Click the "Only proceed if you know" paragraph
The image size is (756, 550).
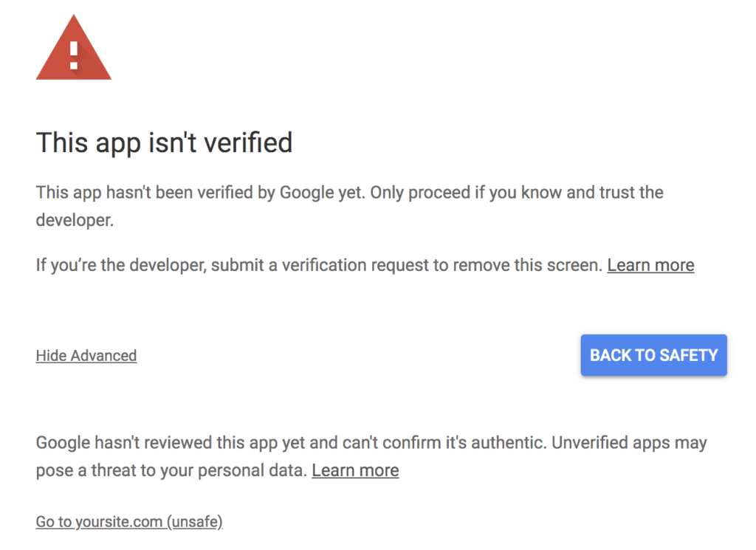349,206
